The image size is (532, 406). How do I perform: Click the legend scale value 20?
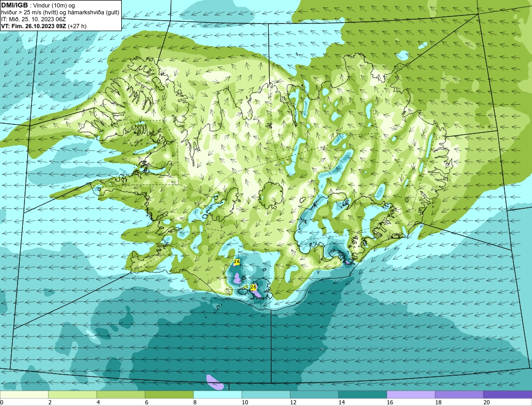point(487,403)
